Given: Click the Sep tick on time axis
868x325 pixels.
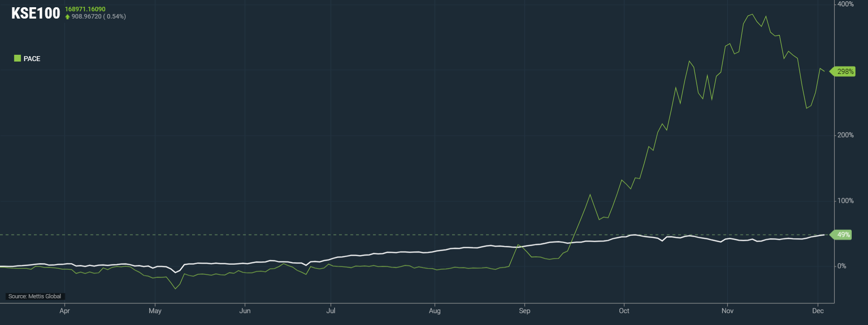Looking at the screenshot, I should tap(524, 311).
